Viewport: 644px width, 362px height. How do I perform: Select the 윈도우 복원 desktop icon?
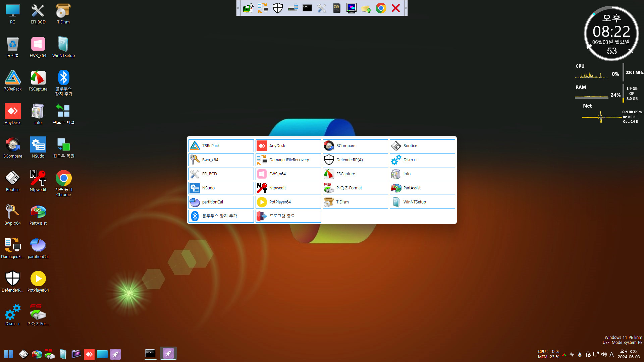coord(63,148)
